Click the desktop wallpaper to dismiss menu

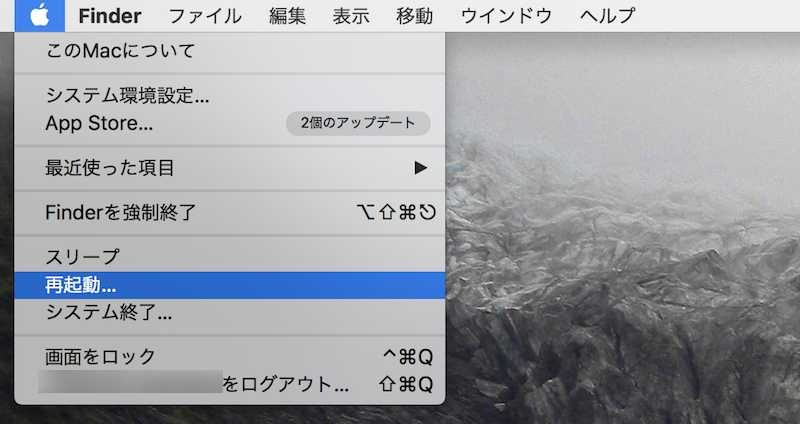click(x=620, y=250)
